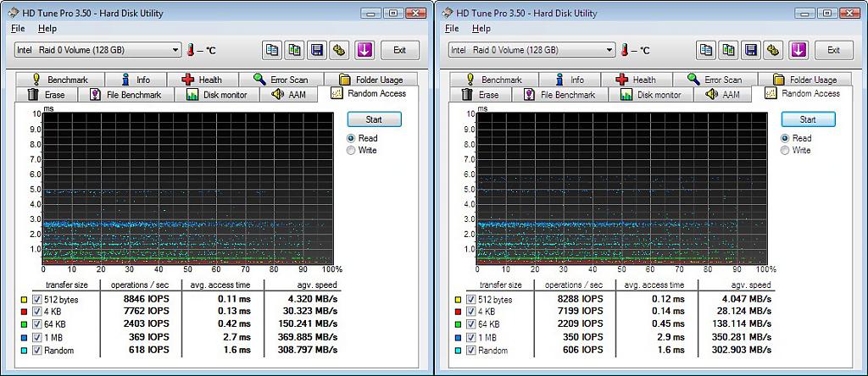The width and height of the screenshot is (868, 376).
Task: Open Folder Usage tab in left window
Action: click(x=371, y=80)
